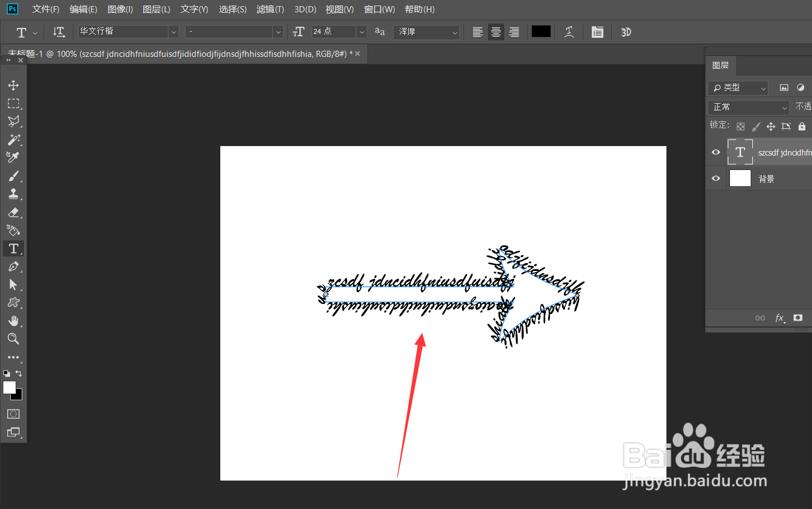Enable right text alignment
Image resolution: width=812 pixels, height=509 pixels.
coord(514,32)
